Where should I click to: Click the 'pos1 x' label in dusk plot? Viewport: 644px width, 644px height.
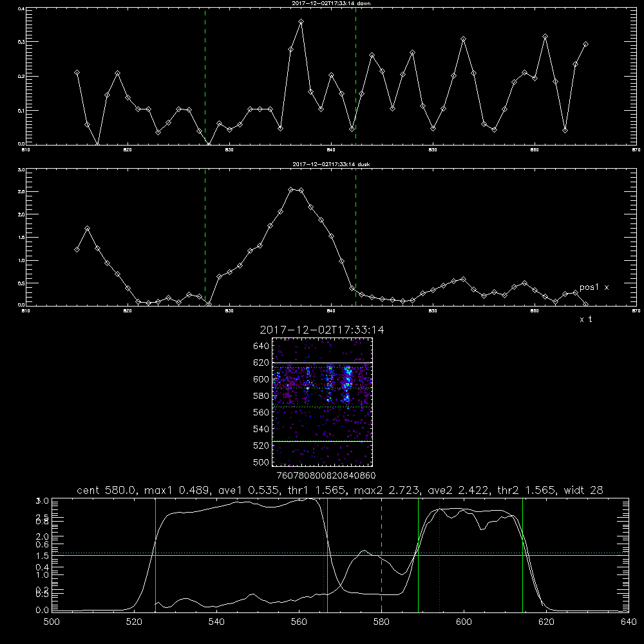point(594,287)
